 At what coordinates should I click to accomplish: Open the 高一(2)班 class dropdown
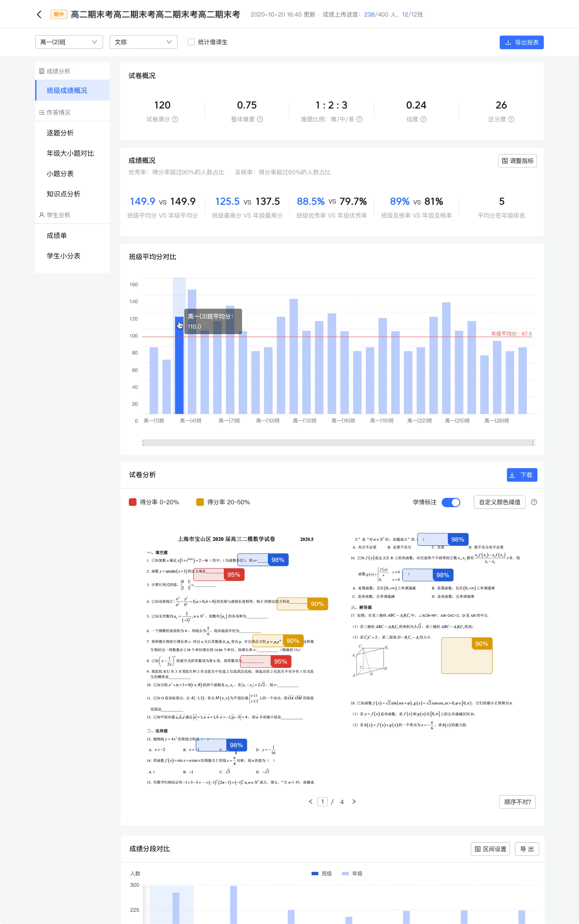[x=69, y=42]
